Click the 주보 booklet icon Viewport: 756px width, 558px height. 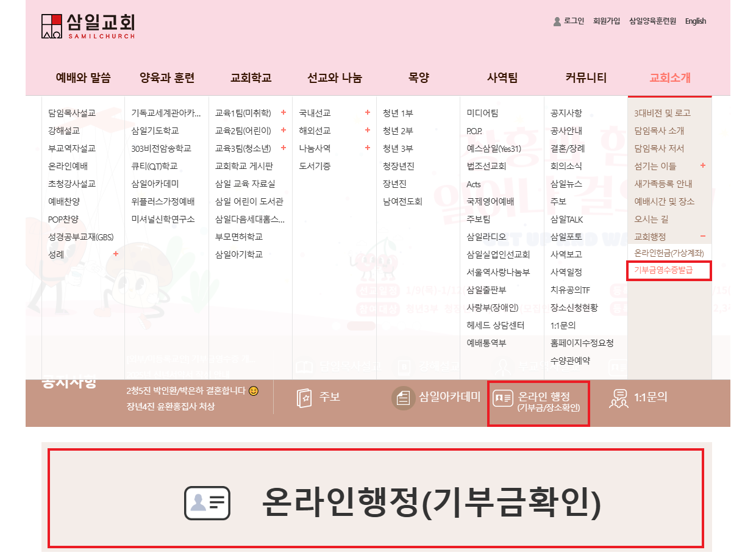tap(304, 398)
